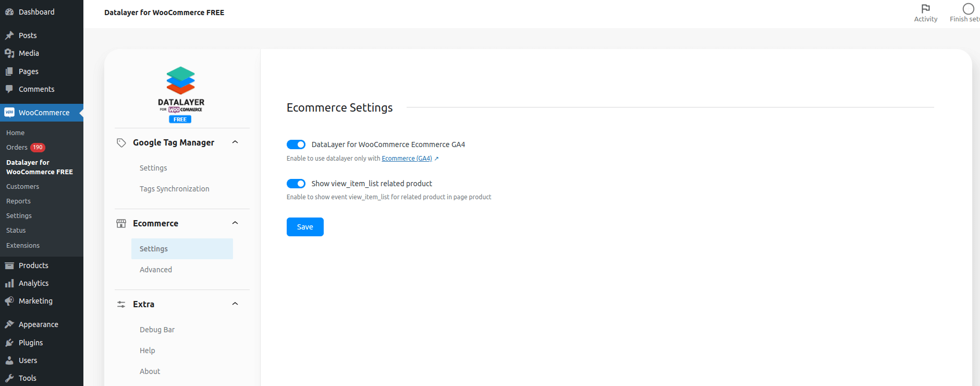This screenshot has width=980, height=386.
Task: Open Debug Bar page
Action: [157, 330]
